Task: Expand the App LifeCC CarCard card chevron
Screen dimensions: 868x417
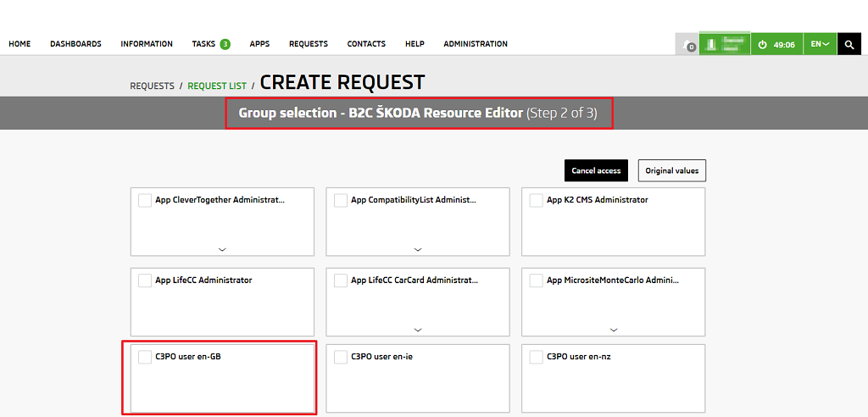Action: pos(418,330)
